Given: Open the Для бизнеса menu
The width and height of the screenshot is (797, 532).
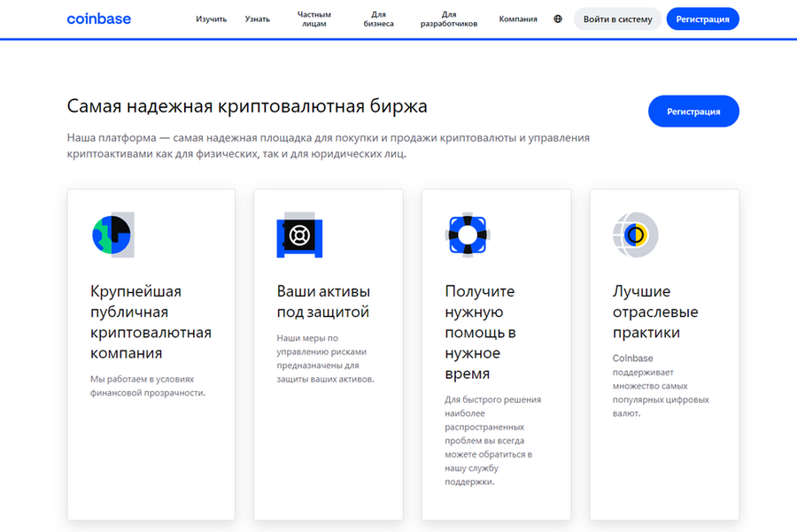Looking at the screenshot, I should (x=379, y=19).
